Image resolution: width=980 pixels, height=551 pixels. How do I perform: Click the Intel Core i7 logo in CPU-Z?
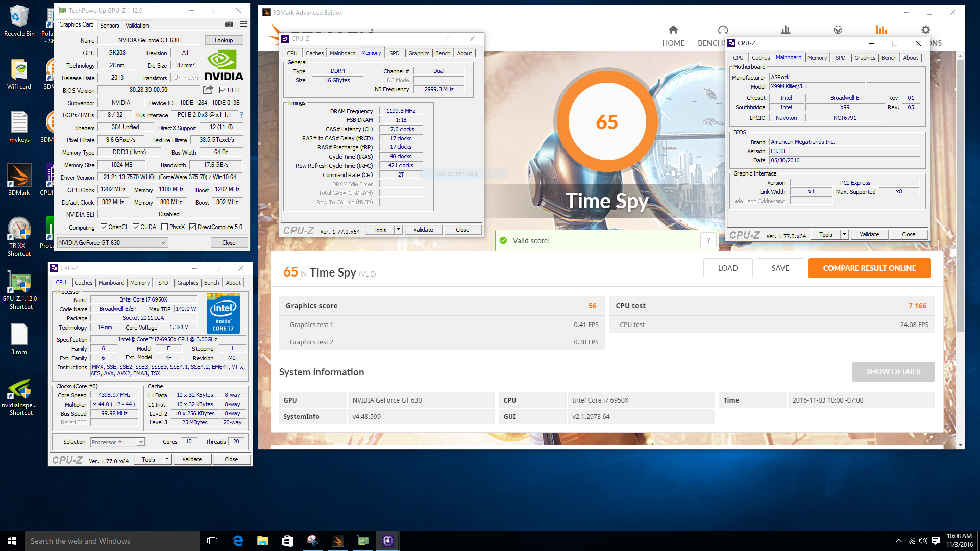click(223, 313)
